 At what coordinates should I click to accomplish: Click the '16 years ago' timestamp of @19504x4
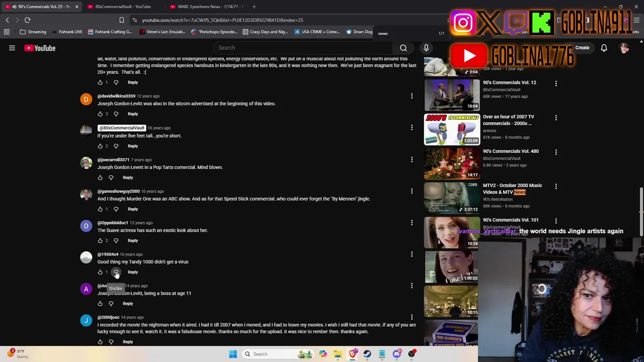pos(131,254)
